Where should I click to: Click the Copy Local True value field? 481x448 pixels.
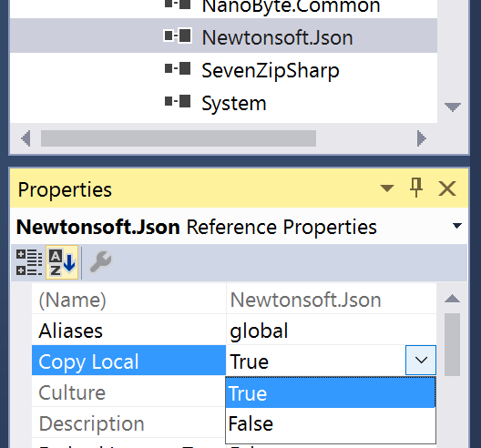[316, 361]
